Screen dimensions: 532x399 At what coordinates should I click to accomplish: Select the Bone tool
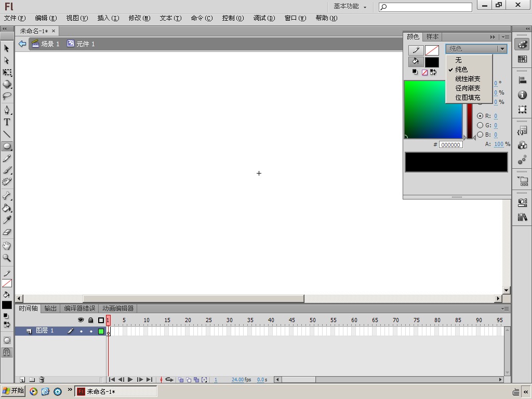click(x=7, y=196)
